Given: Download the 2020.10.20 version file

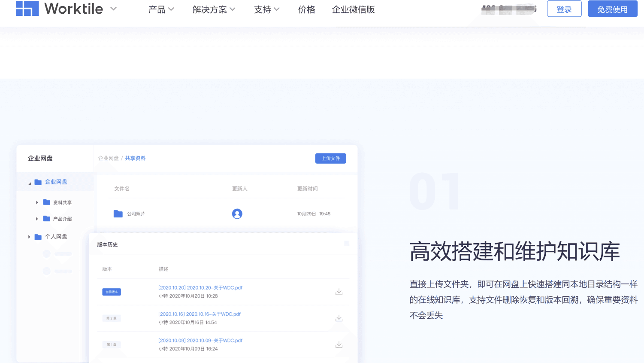Looking at the screenshot, I should [x=339, y=292].
